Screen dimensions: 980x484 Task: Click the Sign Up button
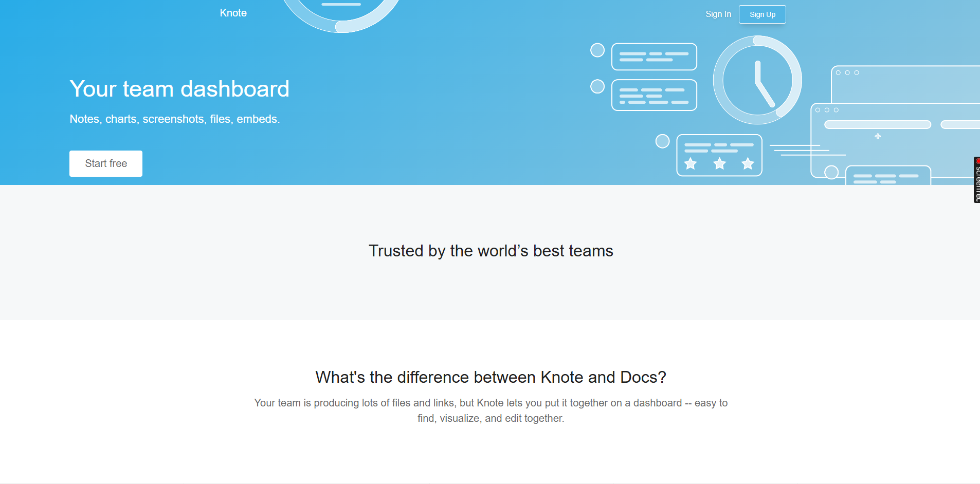tap(762, 14)
